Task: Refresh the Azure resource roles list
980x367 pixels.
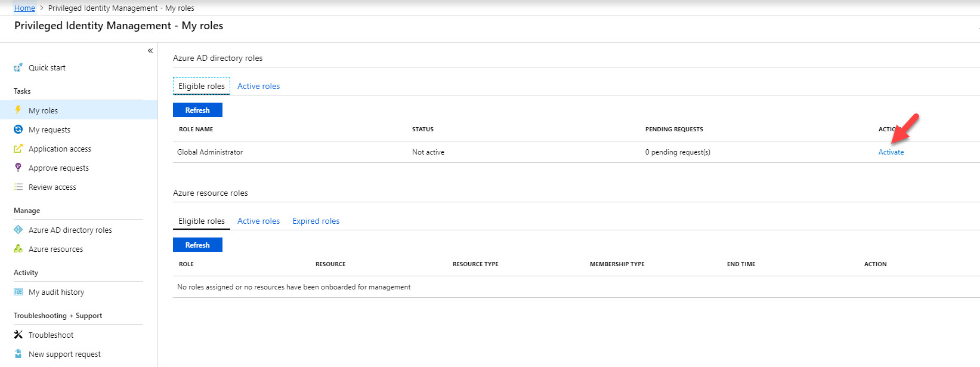Action: click(x=197, y=245)
